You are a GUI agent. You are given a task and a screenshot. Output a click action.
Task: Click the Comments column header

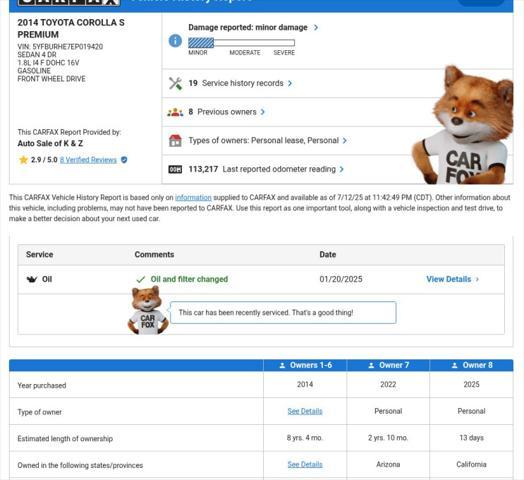[154, 254]
